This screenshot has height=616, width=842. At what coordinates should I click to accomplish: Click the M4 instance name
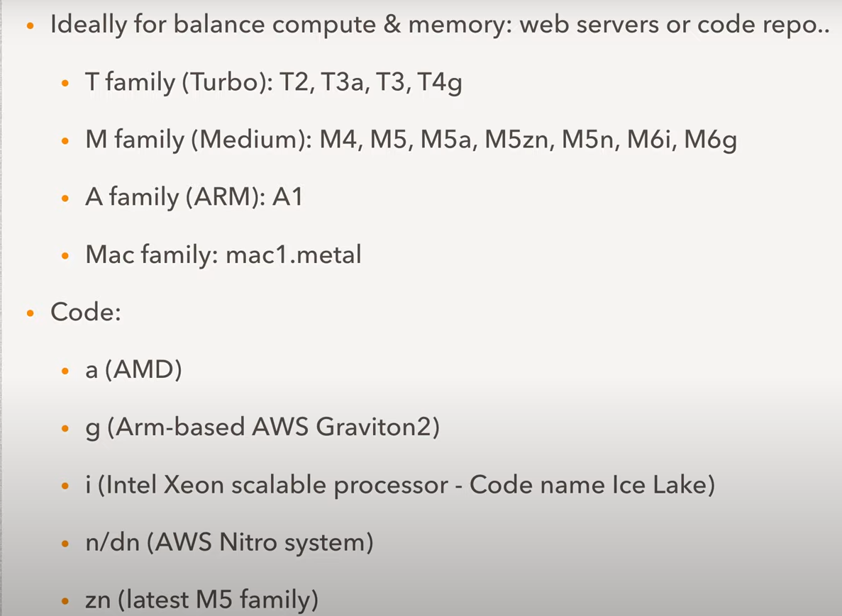click(x=338, y=140)
